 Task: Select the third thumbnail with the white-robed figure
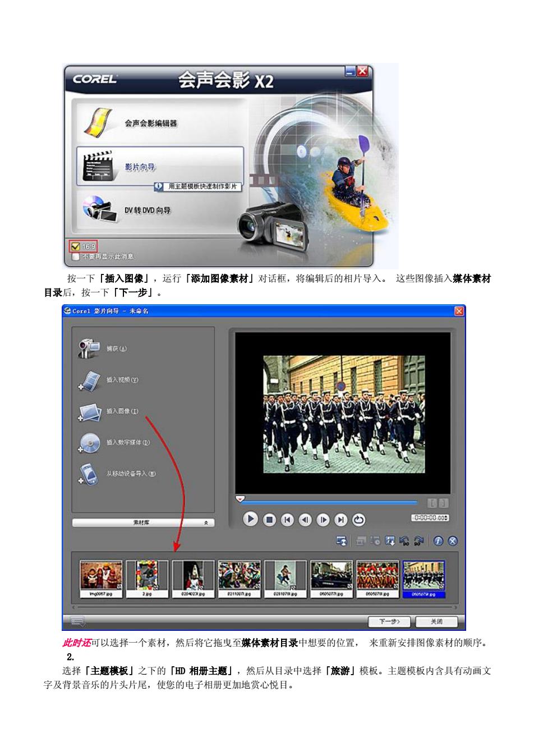click(x=193, y=579)
